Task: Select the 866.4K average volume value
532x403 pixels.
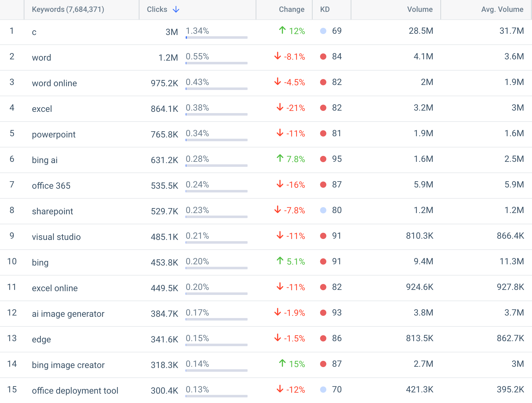Action: point(510,236)
